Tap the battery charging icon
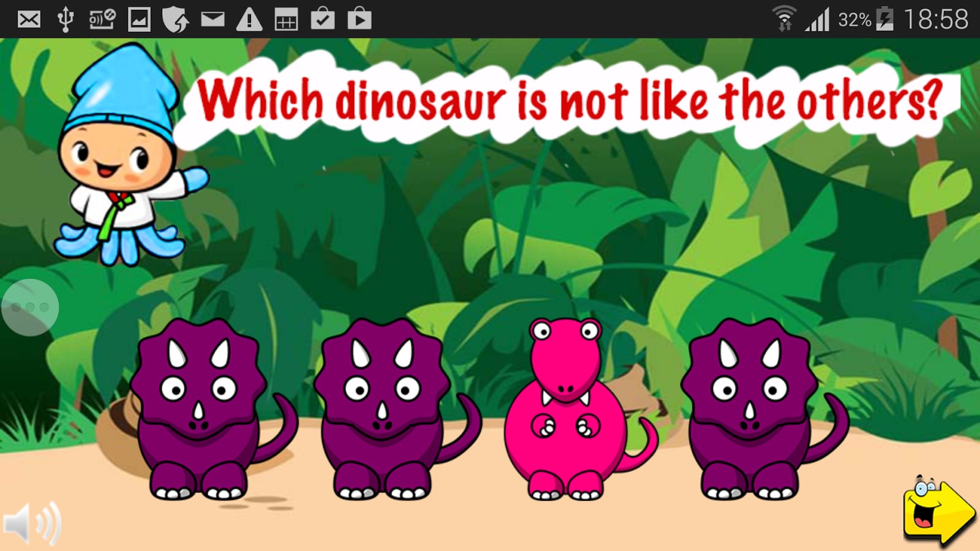 click(884, 19)
